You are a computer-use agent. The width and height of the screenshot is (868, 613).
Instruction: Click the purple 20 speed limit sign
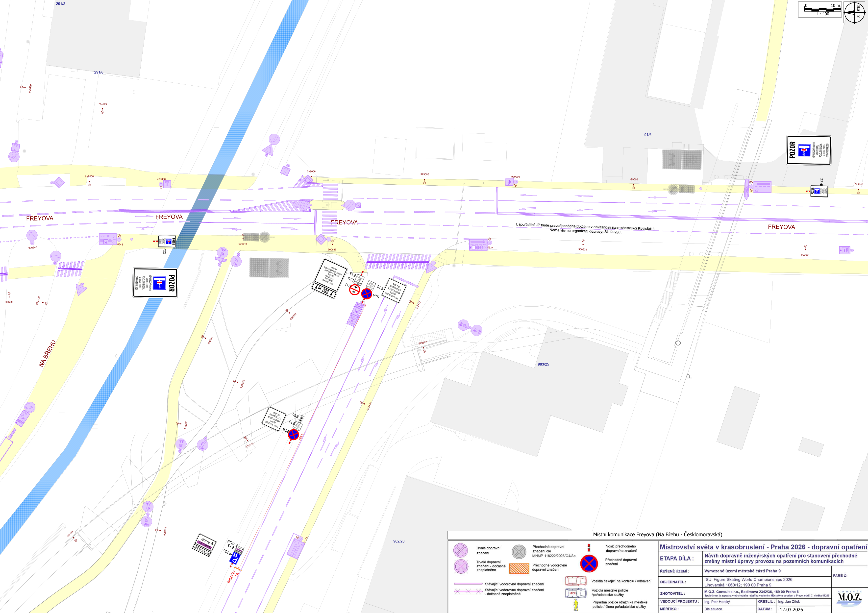[x=14, y=156]
